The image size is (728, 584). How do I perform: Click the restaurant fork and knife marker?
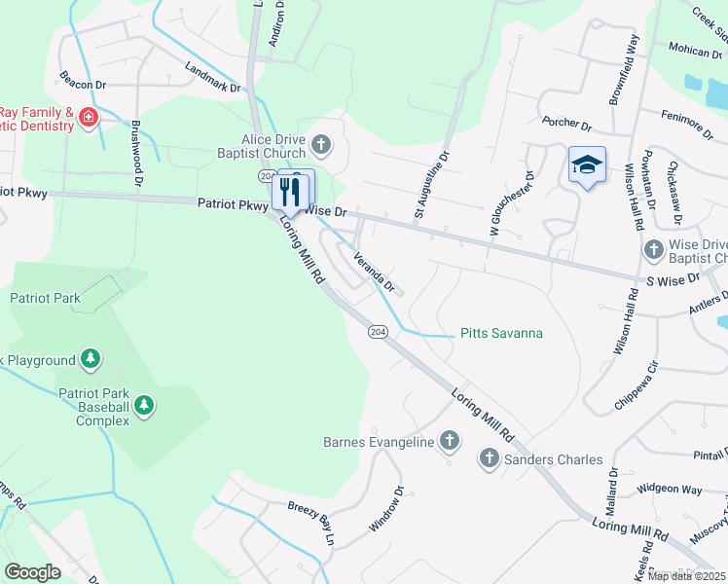(x=290, y=194)
